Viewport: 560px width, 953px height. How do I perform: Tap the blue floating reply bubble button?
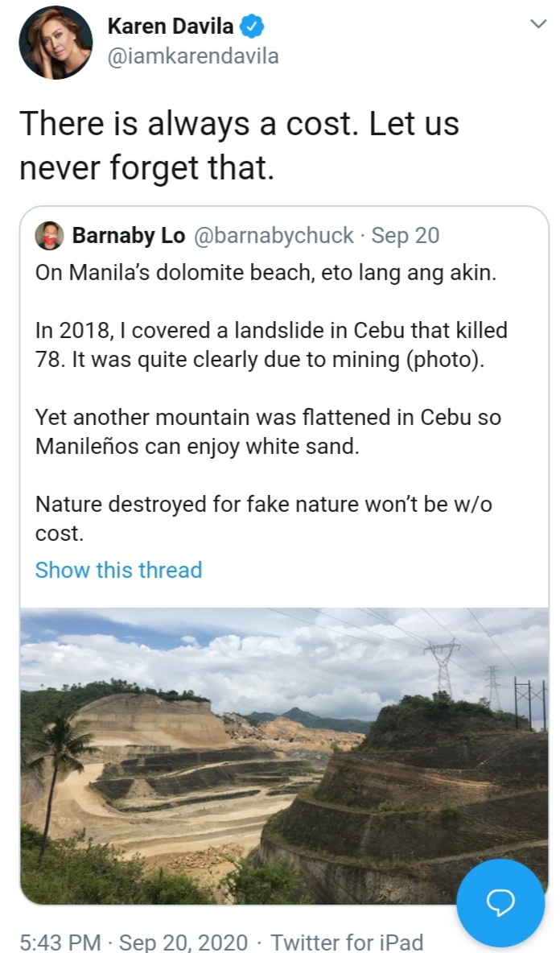coord(500,902)
